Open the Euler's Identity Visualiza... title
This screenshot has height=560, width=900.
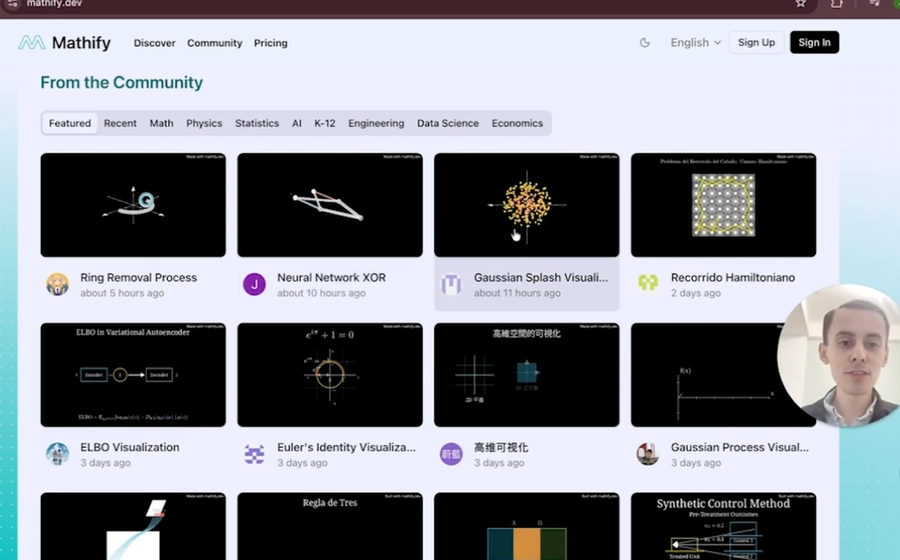346,448
